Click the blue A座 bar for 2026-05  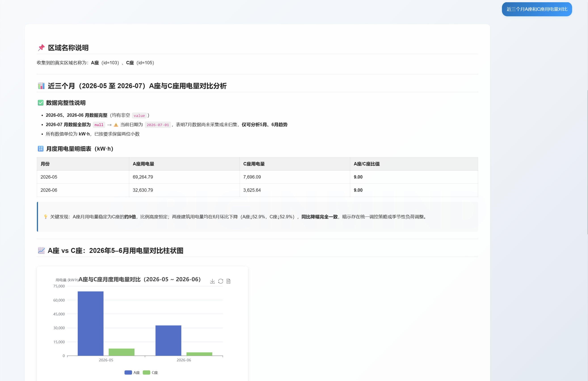(x=91, y=323)
